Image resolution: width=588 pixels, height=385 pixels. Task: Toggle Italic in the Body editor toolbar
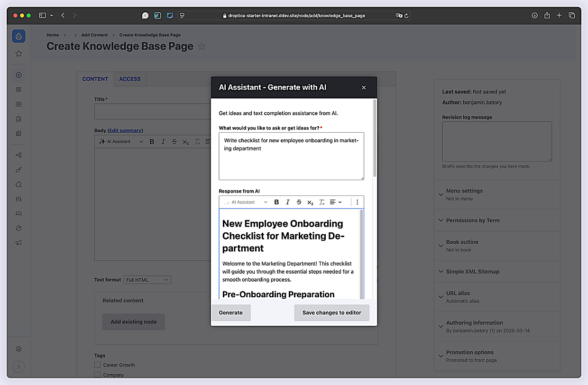pos(163,141)
